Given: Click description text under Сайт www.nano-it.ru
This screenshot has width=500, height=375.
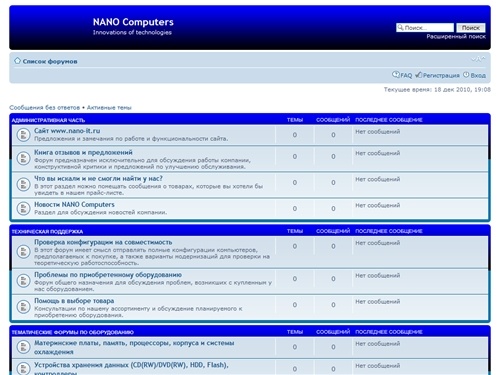Looking at the screenshot, I should pos(131,139).
